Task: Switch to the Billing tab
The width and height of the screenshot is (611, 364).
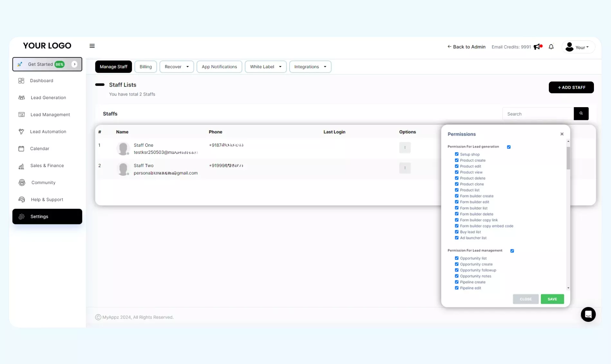Action: 146,67
